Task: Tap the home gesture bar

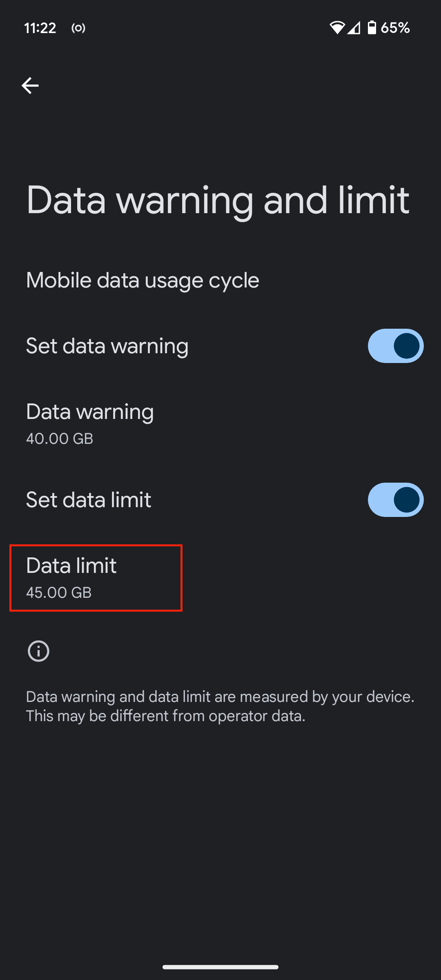Action: pos(220,967)
